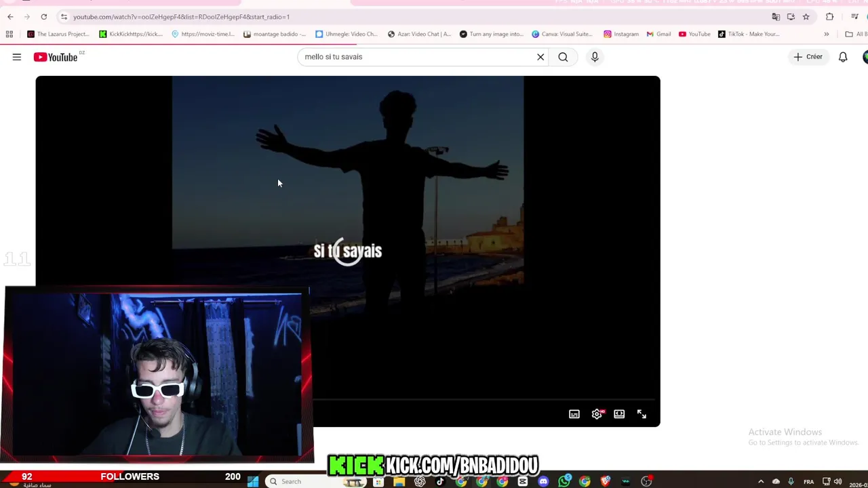
Task: Open Uhmegle: Video Chat bookmark
Action: [347, 34]
